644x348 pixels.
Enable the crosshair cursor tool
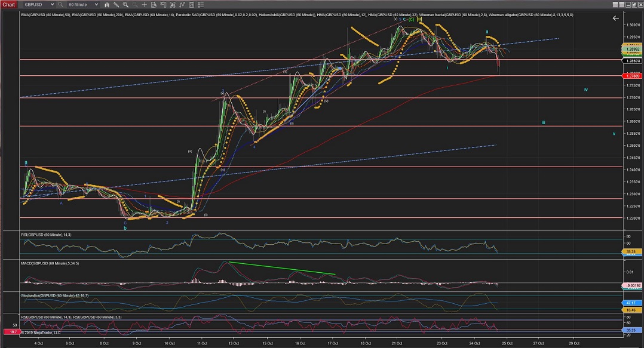pyautogui.click(x=144, y=5)
